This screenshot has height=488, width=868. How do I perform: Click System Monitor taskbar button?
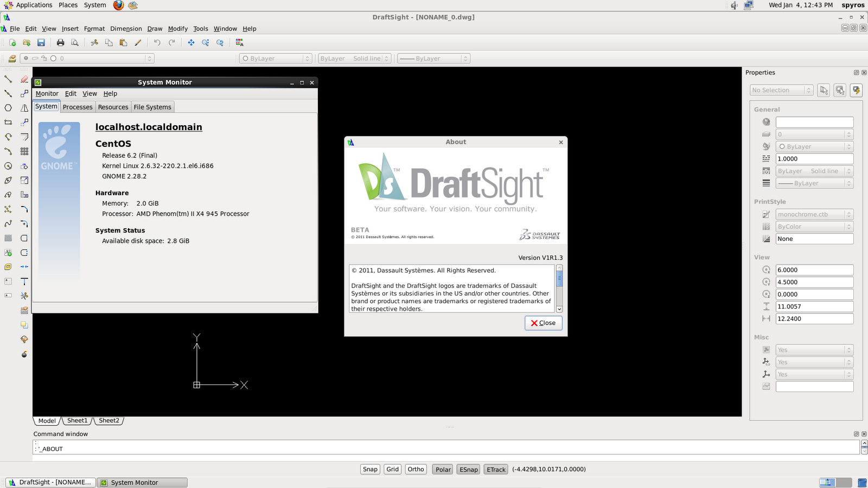click(x=142, y=483)
